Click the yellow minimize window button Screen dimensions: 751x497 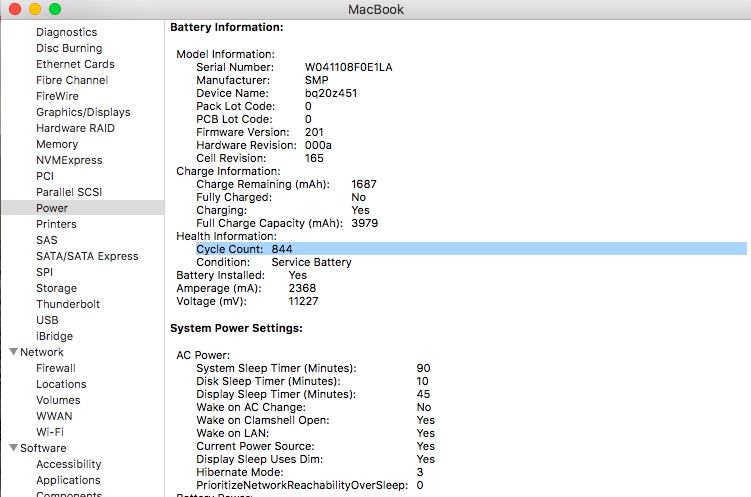click(35, 9)
